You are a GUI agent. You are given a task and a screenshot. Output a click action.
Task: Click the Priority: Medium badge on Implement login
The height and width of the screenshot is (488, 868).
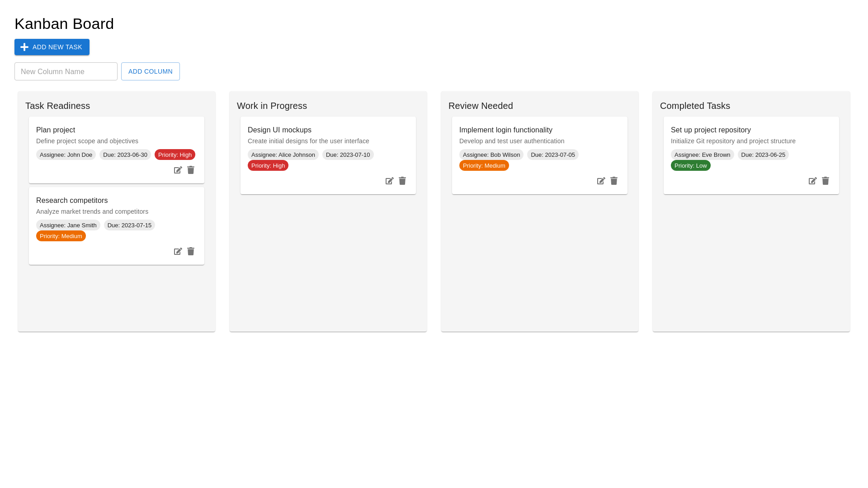coord(484,165)
